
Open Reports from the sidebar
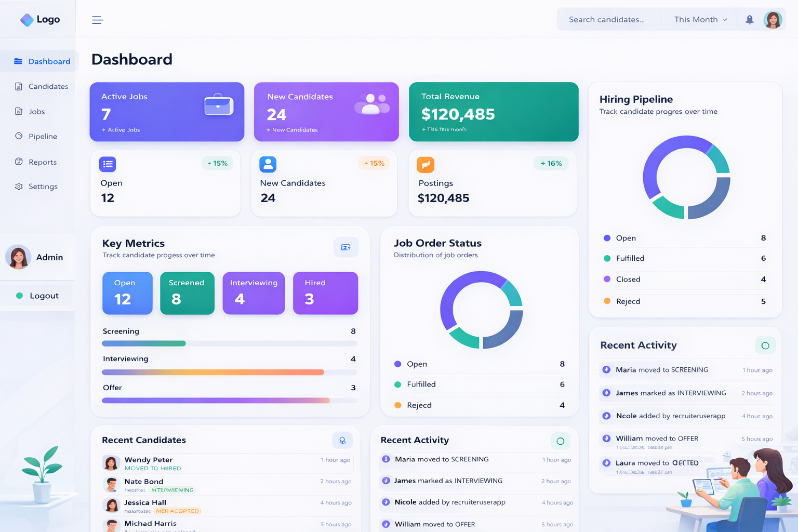pyautogui.click(x=43, y=162)
